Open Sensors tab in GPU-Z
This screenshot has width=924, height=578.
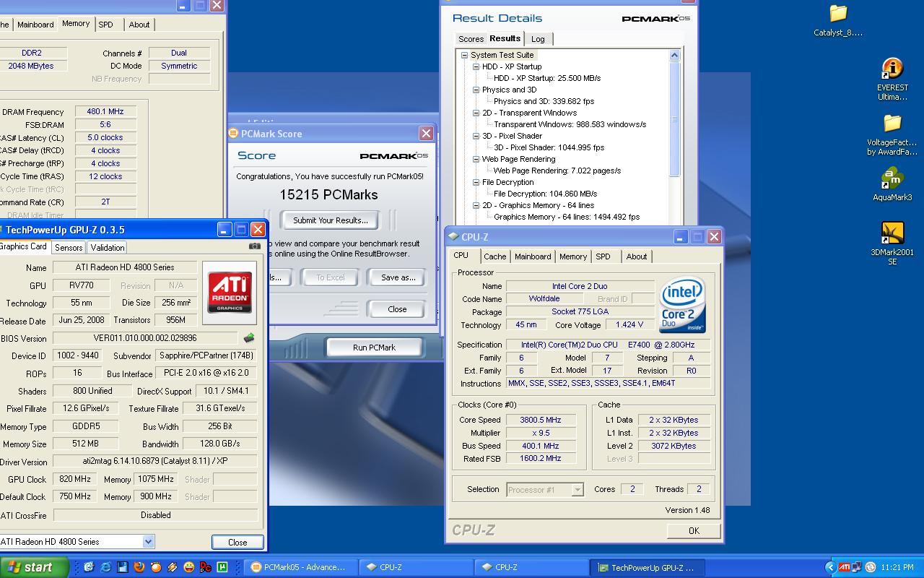tap(69, 247)
